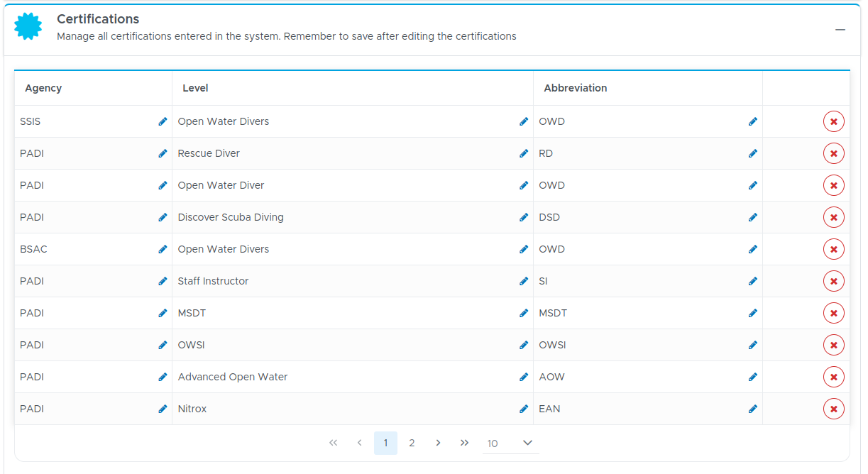The height and width of the screenshot is (474, 868).
Task: Edit level pencil for Discover Scuba Diving
Action: point(524,217)
